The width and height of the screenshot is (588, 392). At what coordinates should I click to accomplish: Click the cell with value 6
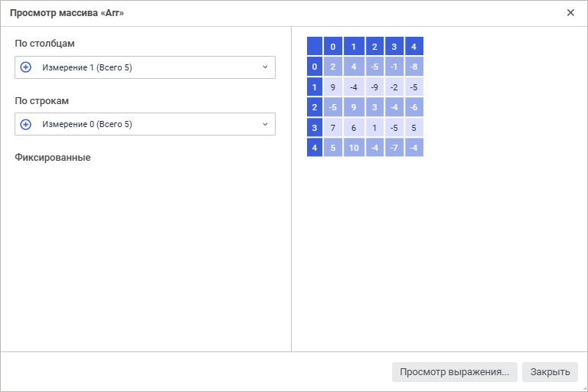pyautogui.click(x=354, y=127)
